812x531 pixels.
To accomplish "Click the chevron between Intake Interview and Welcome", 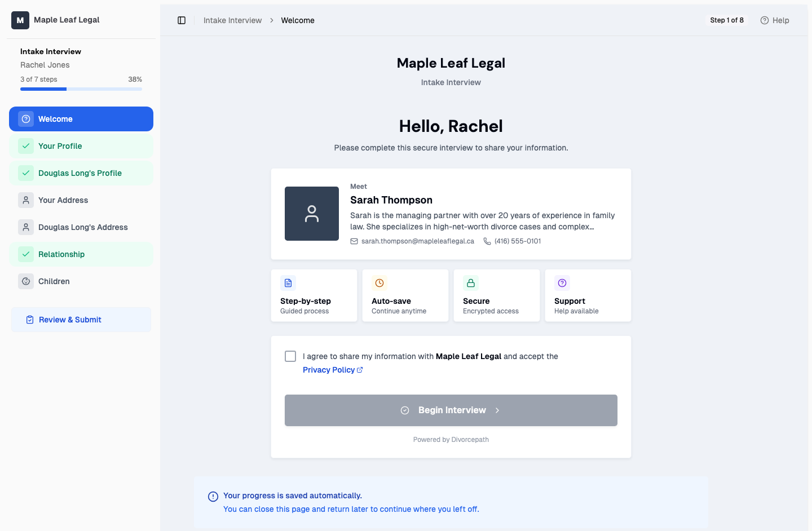I will coord(272,20).
